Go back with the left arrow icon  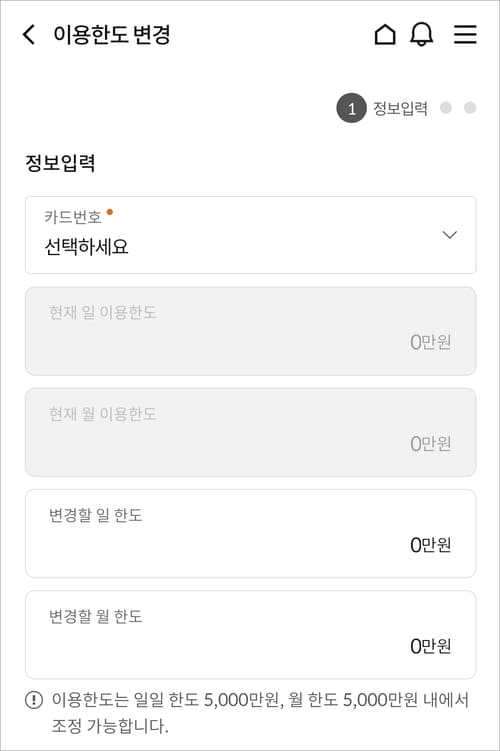tap(29, 34)
